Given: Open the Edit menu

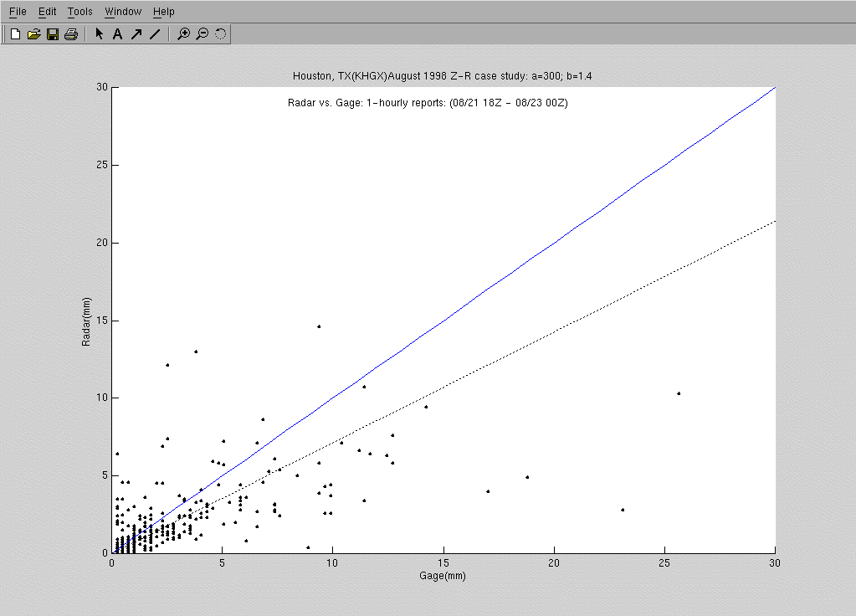Looking at the screenshot, I should [x=48, y=12].
